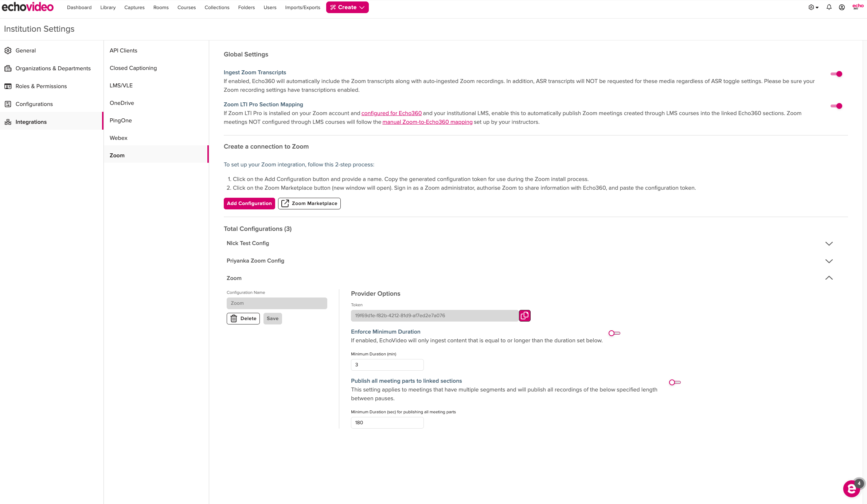Image resolution: width=867 pixels, height=504 pixels.
Task: Click the echovideo logo
Action: [28, 7]
